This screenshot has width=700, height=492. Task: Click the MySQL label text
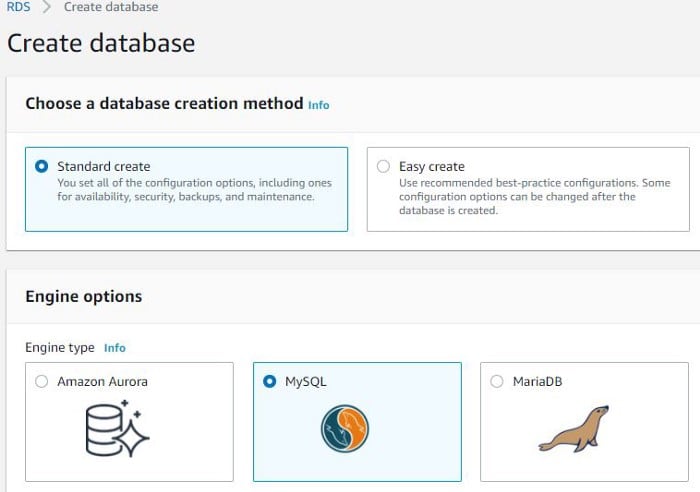pyautogui.click(x=306, y=382)
